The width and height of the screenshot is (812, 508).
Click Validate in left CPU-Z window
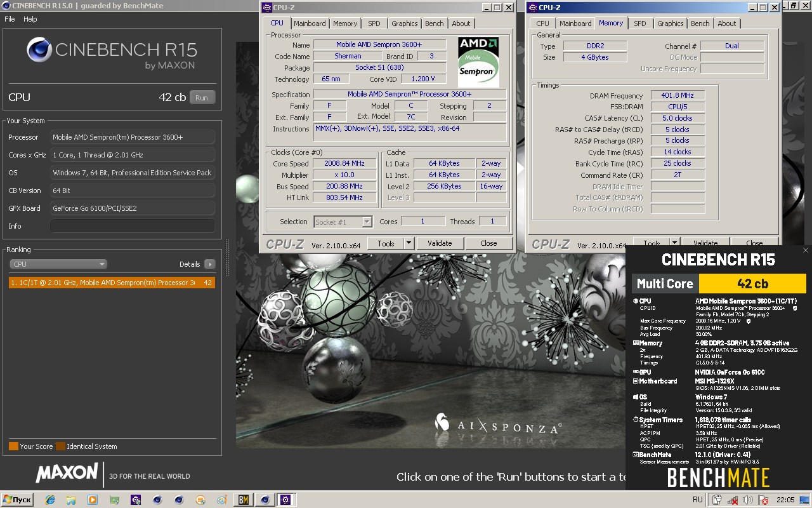[440, 243]
